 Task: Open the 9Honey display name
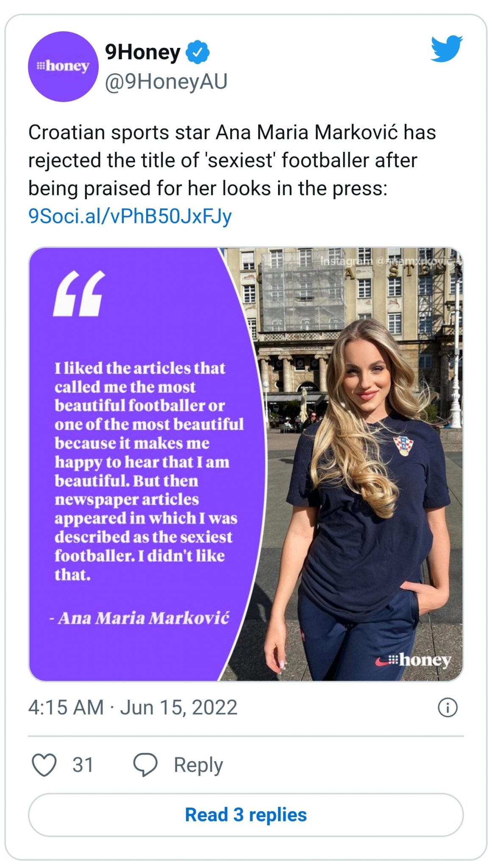(x=142, y=53)
